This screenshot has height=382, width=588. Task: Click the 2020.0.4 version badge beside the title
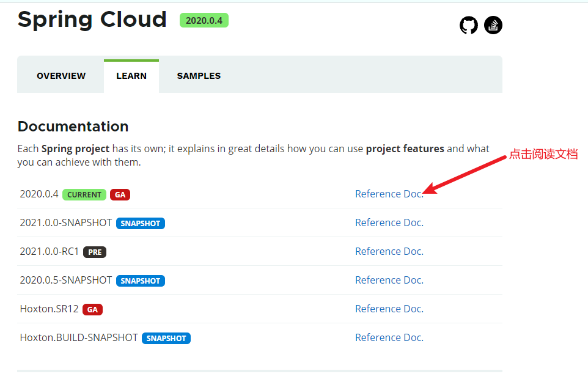[204, 20]
